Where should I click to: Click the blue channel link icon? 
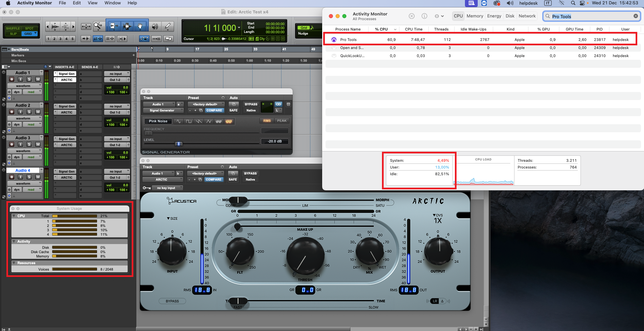pos(278,104)
